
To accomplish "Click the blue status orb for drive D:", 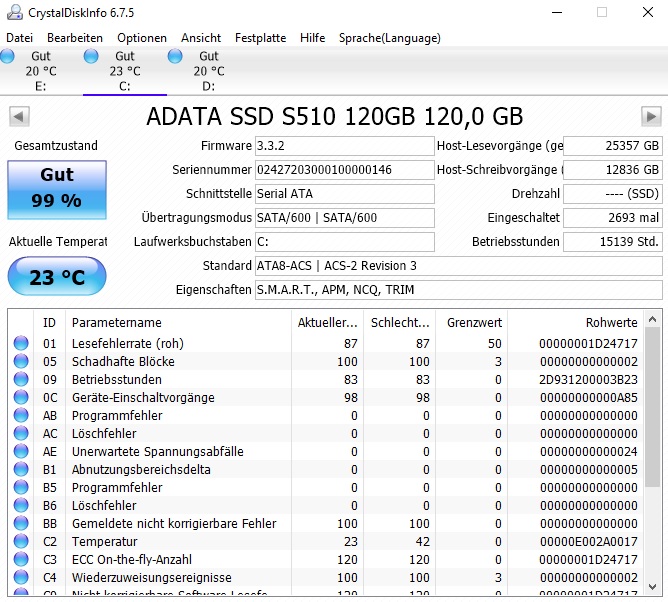I will [175, 56].
